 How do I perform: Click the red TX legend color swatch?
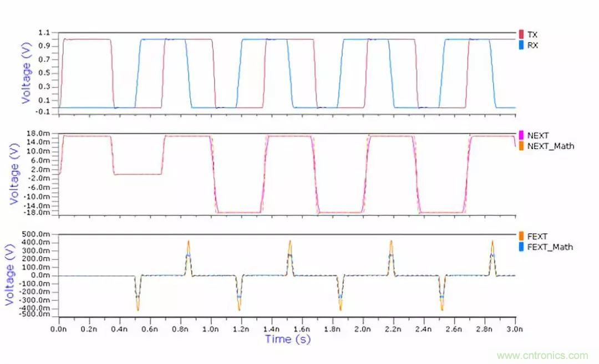coord(521,34)
